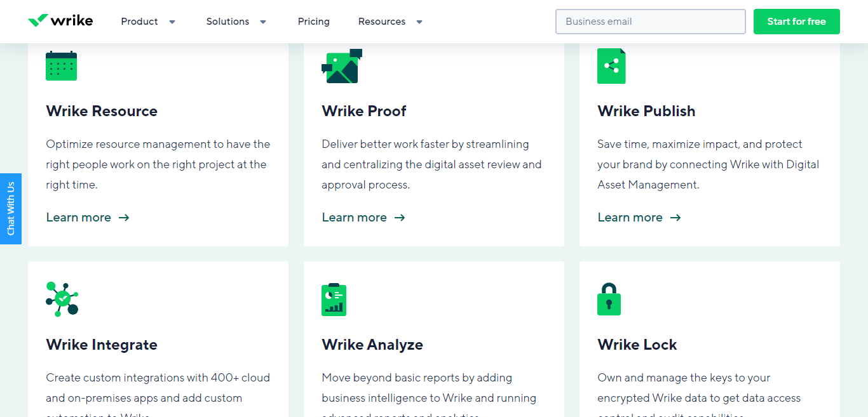The image size is (868, 417).
Task: Click the Wrike Integrate network icon
Action: [62, 299]
